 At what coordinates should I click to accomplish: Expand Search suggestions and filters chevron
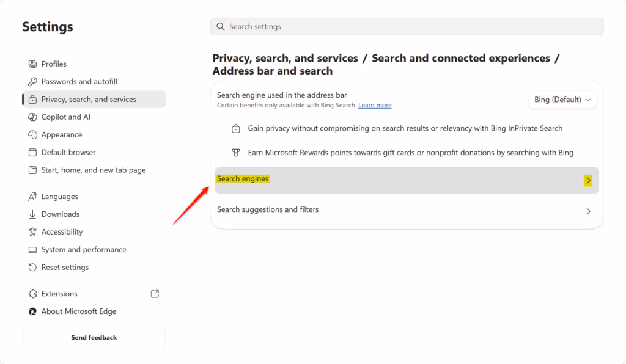[x=588, y=211]
